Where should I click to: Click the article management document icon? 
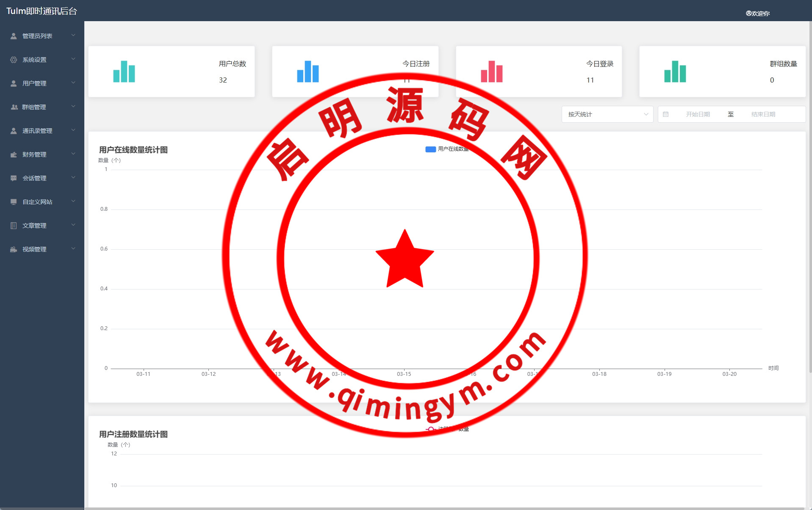click(x=14, y=226)
